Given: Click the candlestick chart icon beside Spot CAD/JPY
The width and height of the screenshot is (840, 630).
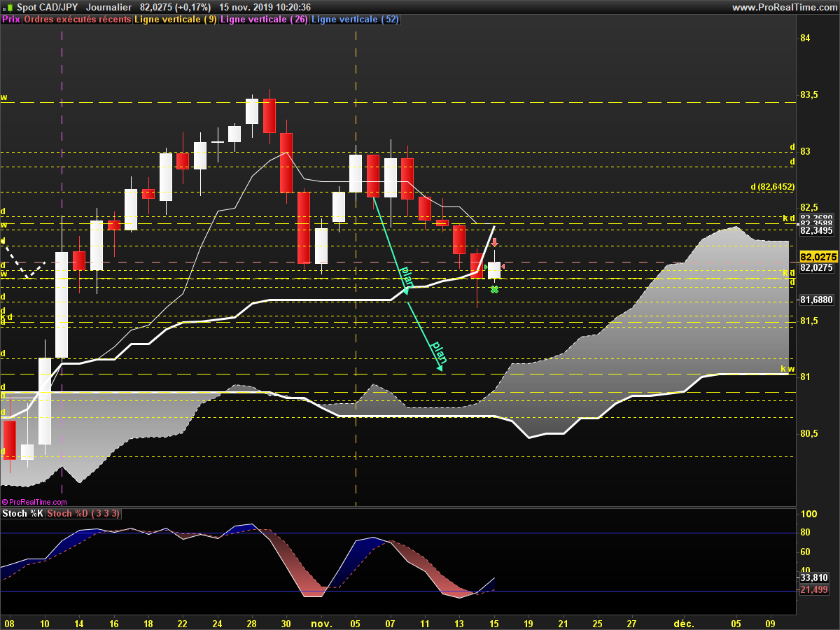Looking at the screenshot, I should point(7,7).
